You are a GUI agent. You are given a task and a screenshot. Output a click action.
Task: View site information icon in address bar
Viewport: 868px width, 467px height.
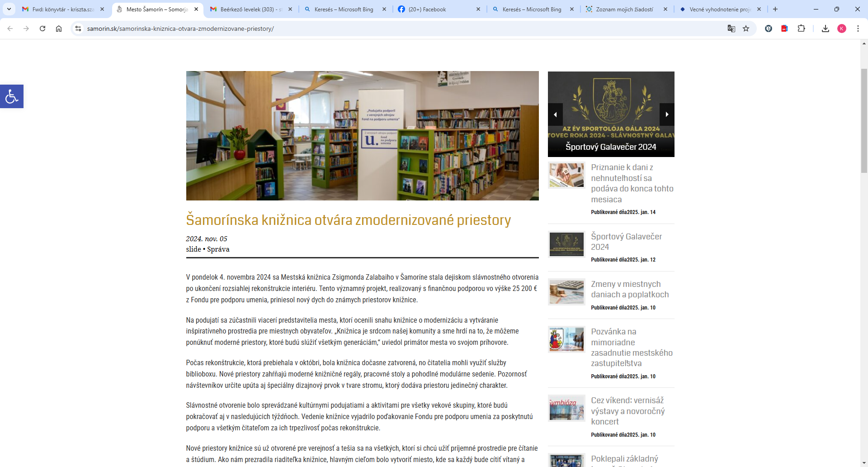click(x=78, y=29)
